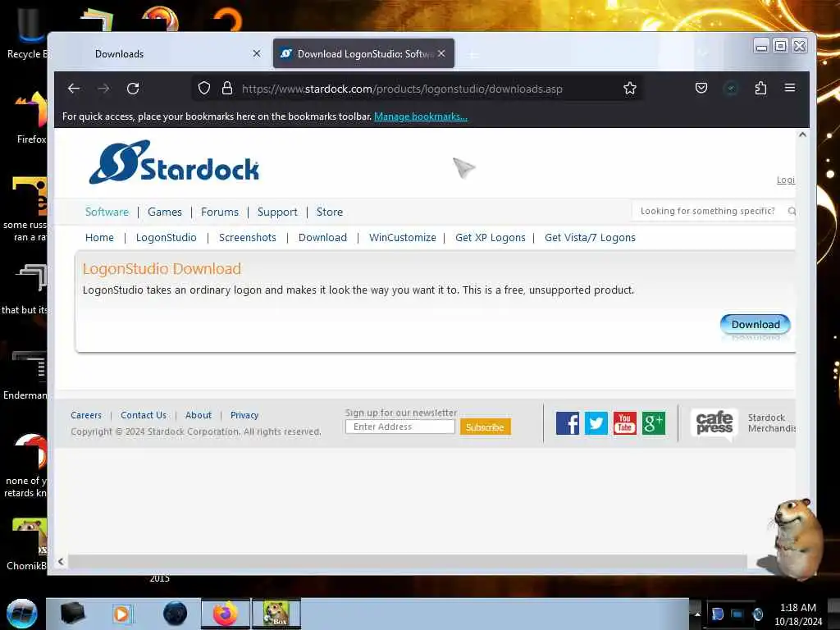Screen dimensions: 840x630
Task: Open the Recycle Bin desktop icon
Action: pos(27,32)
